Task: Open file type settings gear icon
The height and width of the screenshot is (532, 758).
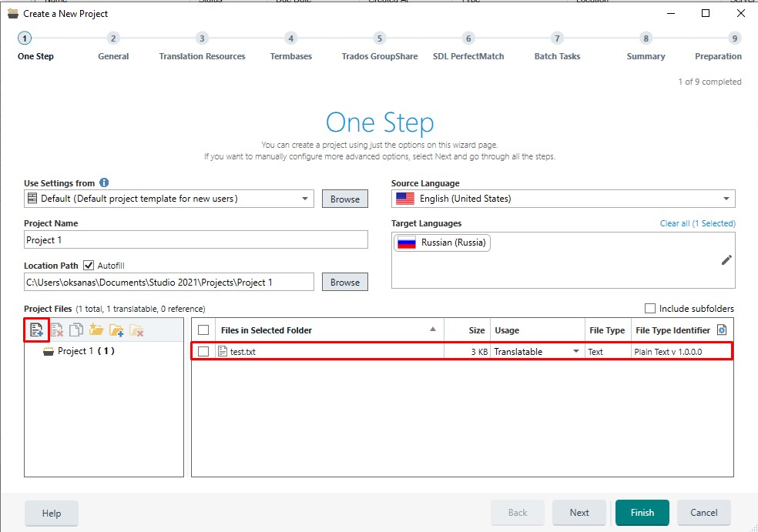Action: [722, 330]
